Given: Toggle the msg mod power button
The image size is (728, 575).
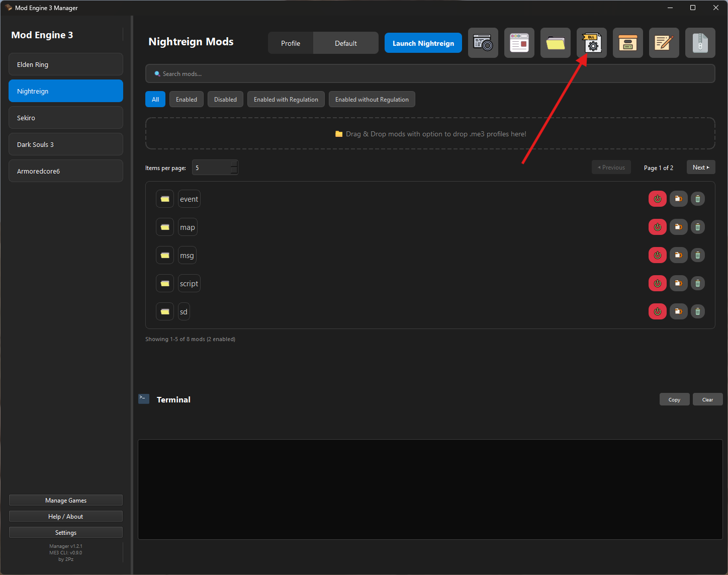Looking at the screenshot, I should click(657, 255).
